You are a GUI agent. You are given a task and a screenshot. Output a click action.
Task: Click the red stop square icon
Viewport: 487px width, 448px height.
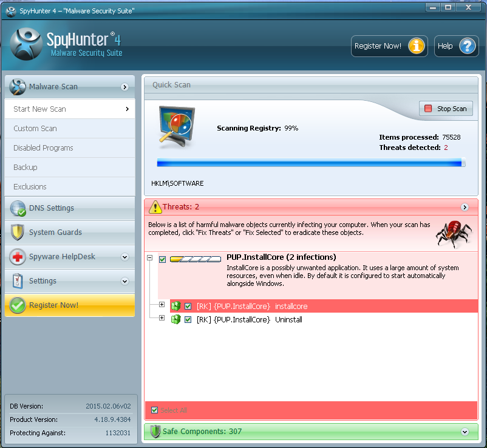point(428,109)
